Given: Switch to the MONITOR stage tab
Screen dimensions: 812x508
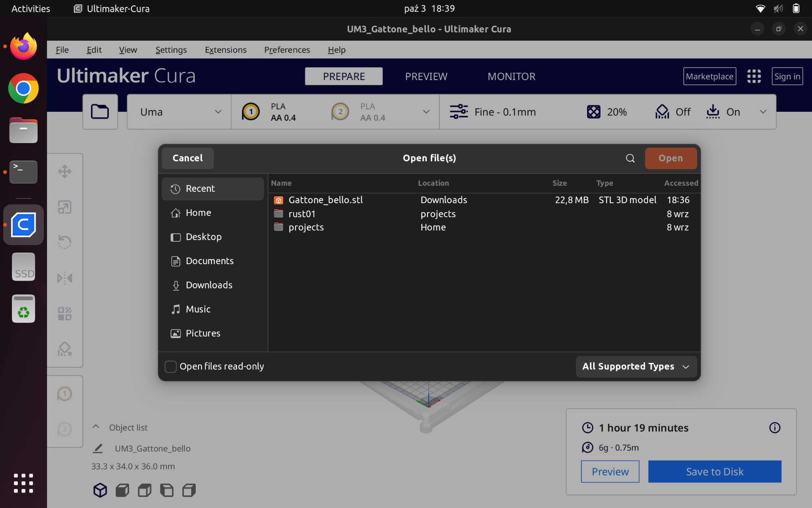Looking at the screenshot, I should click(x=512, y=76).
